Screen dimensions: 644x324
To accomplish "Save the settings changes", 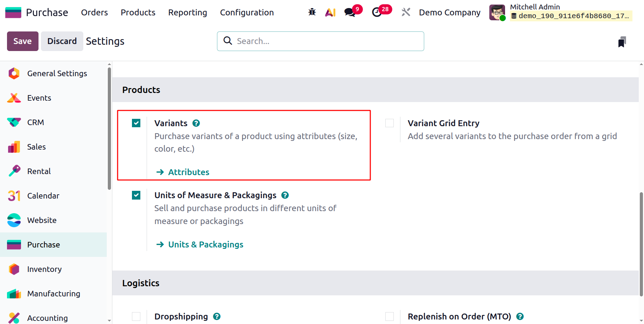I will 22,41.
